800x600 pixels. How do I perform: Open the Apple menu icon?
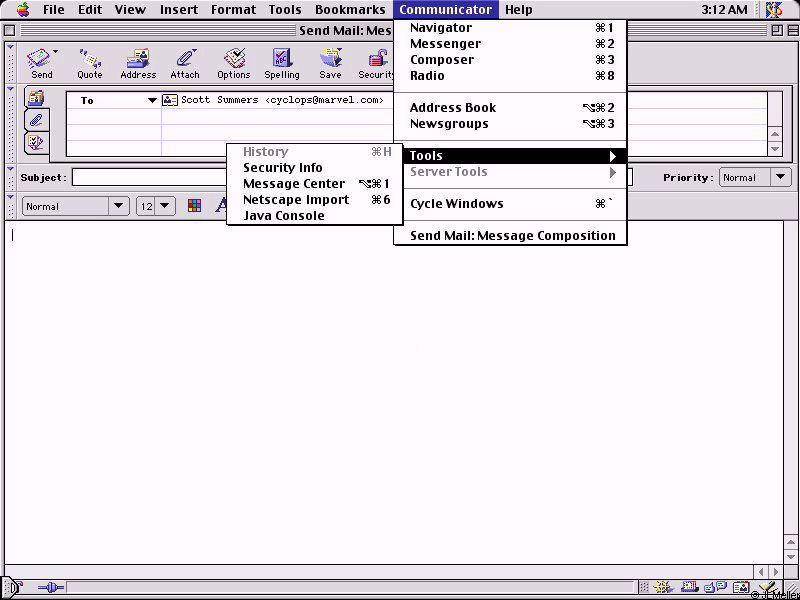click(x=22, y=9)
